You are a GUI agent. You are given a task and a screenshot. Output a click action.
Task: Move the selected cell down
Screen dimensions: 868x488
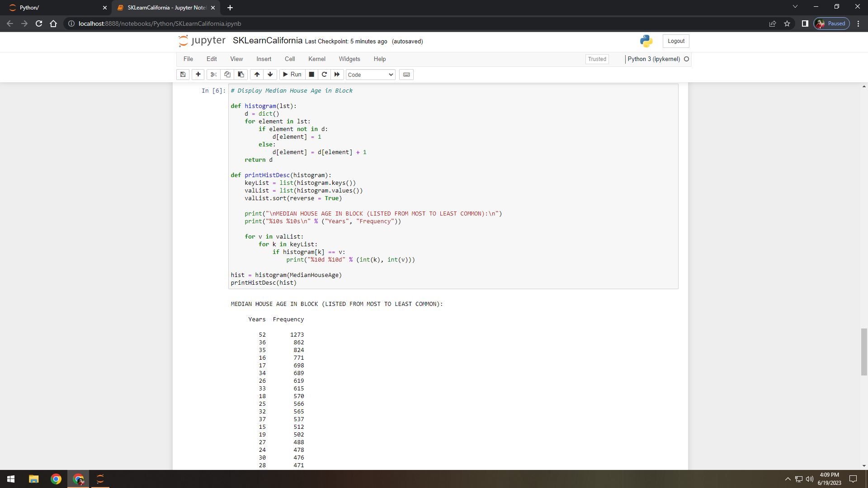pos(270,75)
